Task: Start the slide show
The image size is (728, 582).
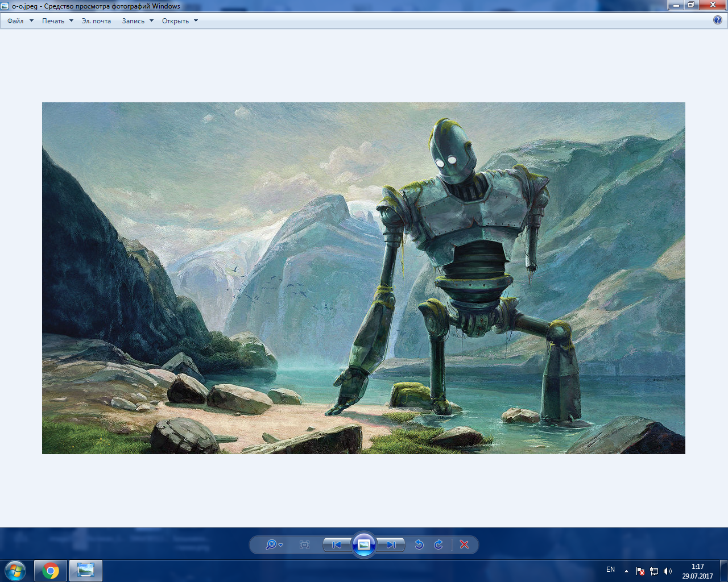Action: pyautogui.click(x=364, y=544)
